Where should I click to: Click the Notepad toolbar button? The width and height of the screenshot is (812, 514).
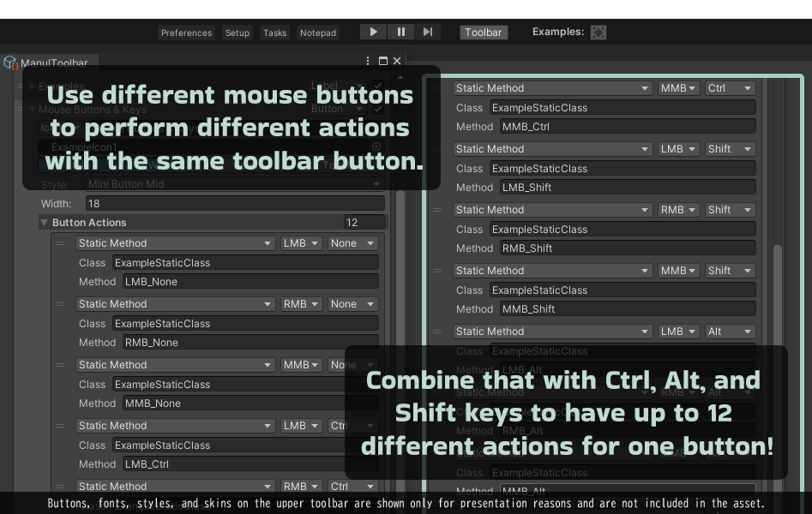tap(318, 33)
